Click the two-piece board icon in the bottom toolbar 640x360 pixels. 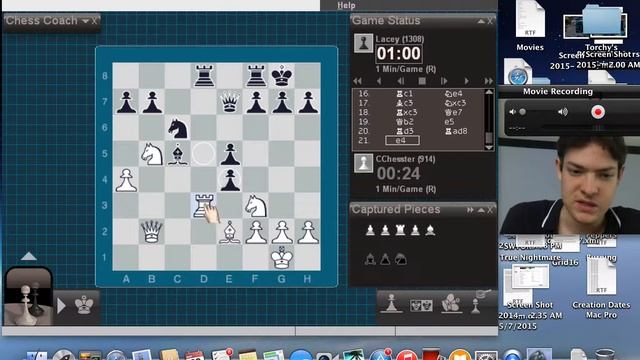pyautogui.click(x=421, y=305)
